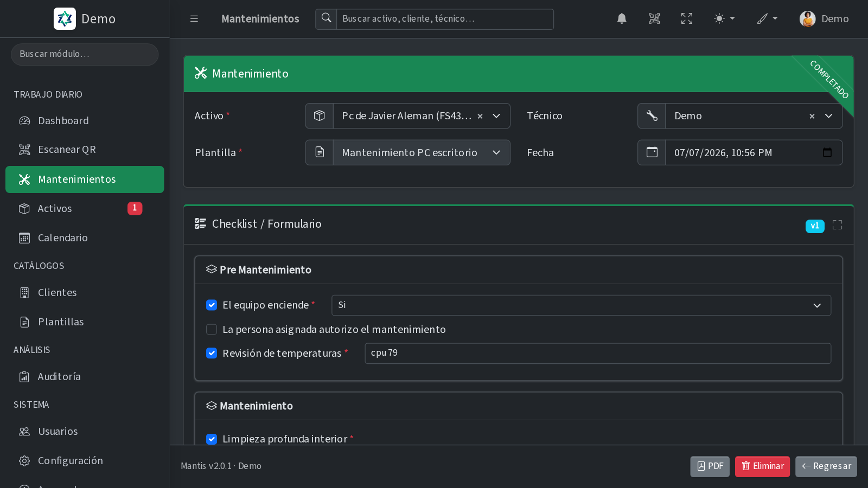
Task: Open the notifications bell
Action: pyautogui.click(x=622, y=19)
